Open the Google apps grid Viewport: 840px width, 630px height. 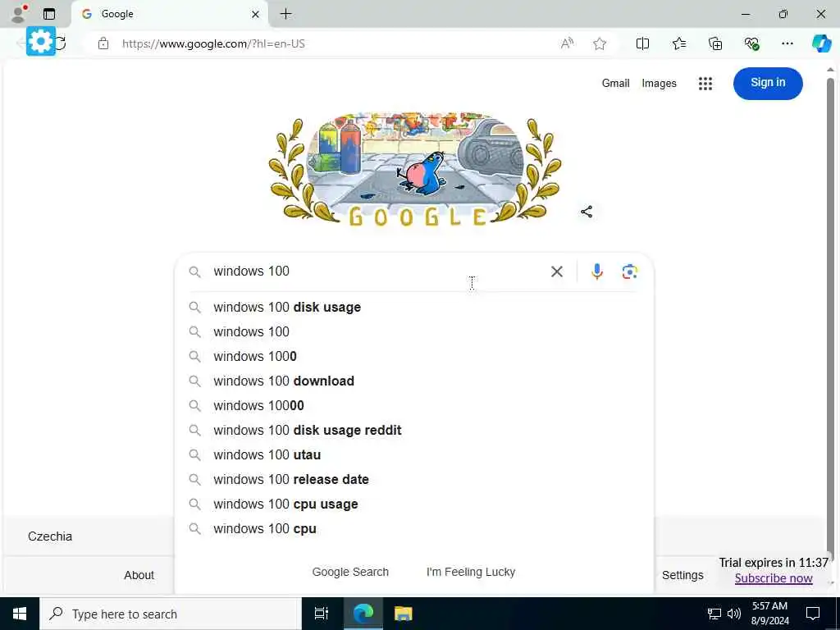click(x=705, y=83)
